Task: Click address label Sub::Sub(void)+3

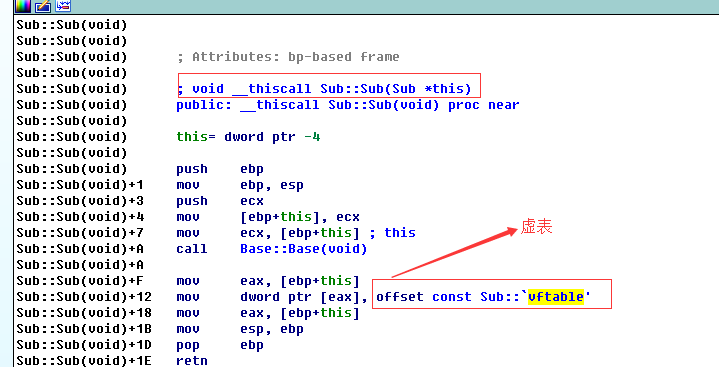Action: (x=80, y=201)
